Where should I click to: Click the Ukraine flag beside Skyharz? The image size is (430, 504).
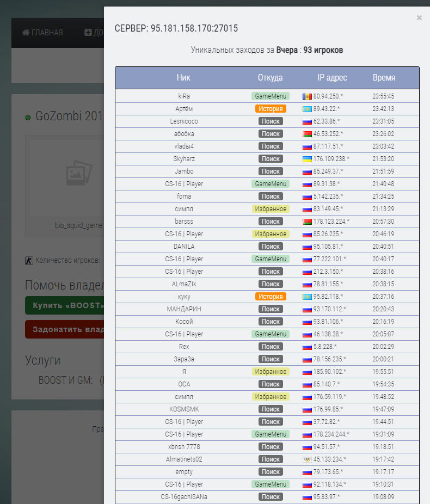pyautogui.click(x=307, y=159)
